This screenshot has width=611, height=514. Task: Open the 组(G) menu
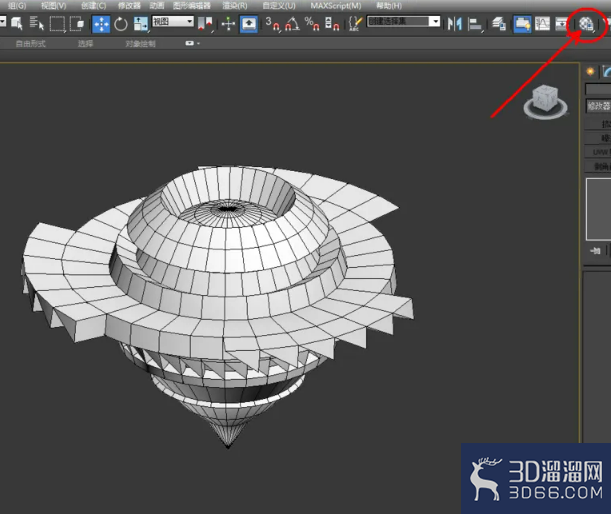[x=17, y=6]
